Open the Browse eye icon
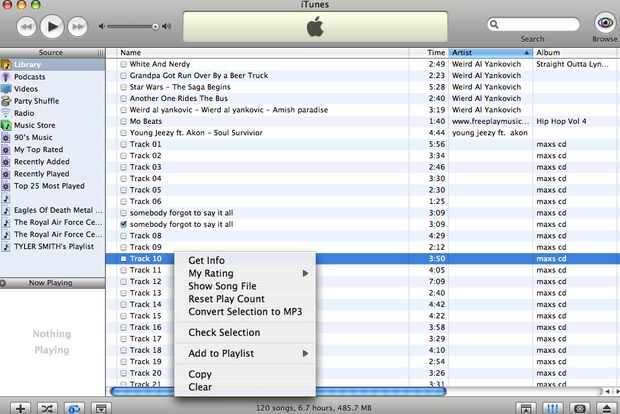 (x=605, y=22)
